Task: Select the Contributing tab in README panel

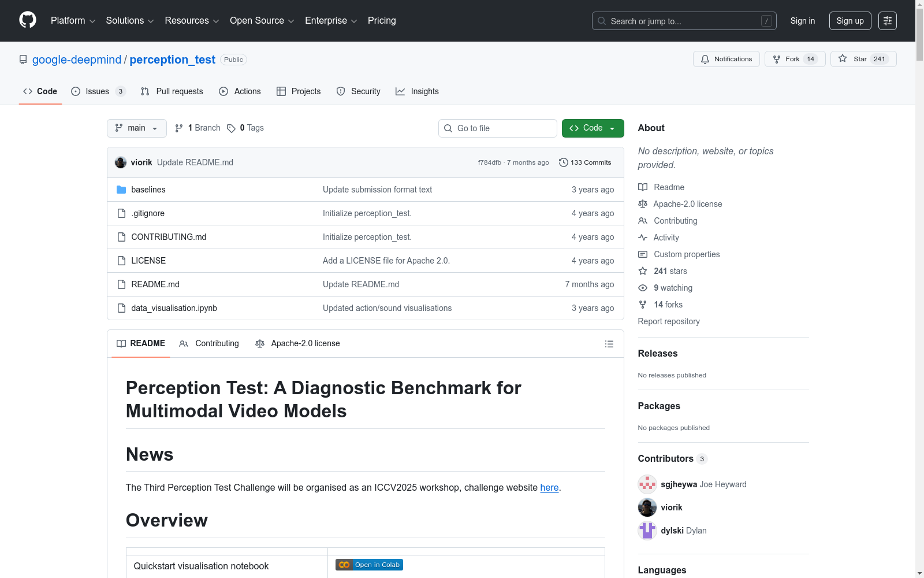Action: pos(209,344)
